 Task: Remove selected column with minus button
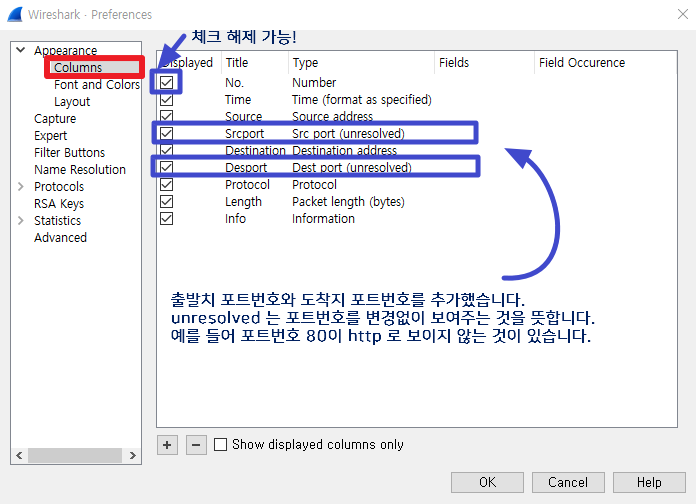pyautogui.click(x=196, y=445)
